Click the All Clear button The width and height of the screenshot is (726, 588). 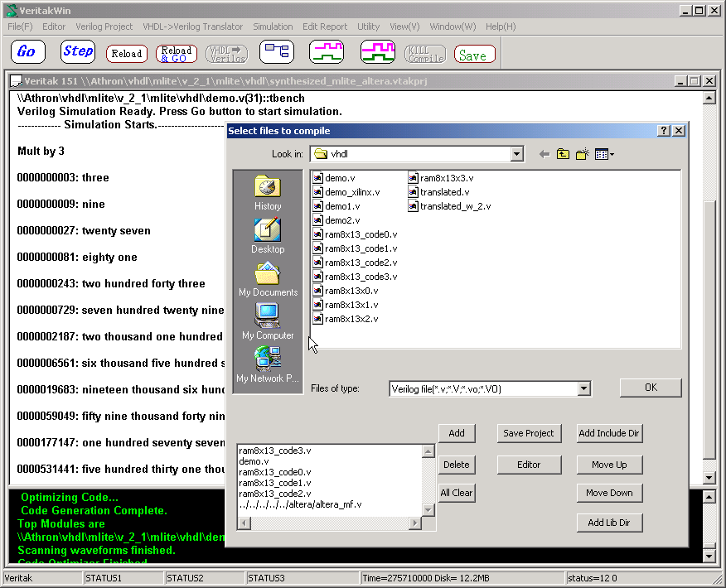pyautogui.click(x=457, y=493)
